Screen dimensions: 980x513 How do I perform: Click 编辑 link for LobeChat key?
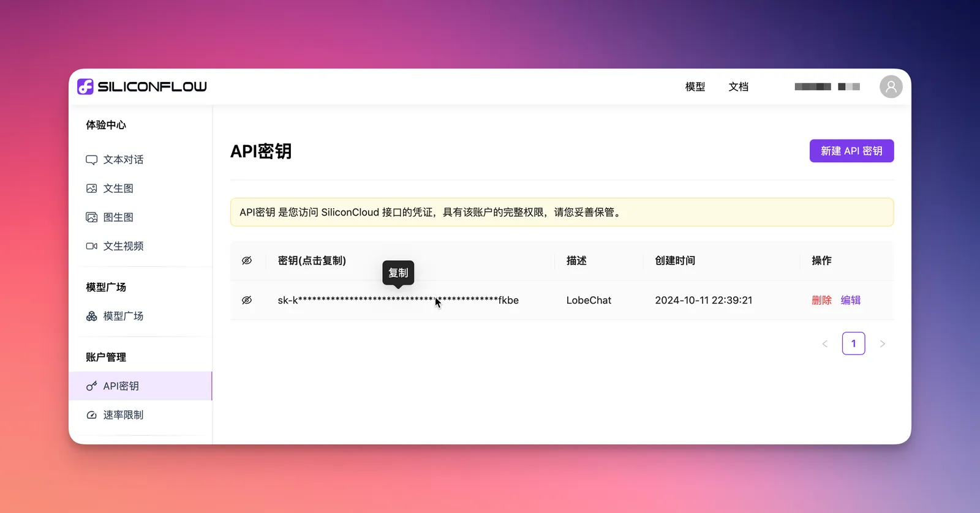[851, 300]
